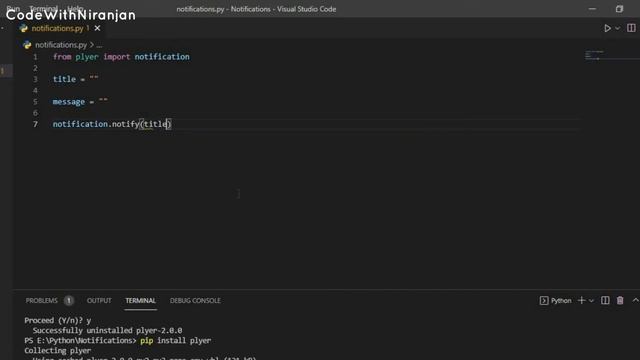Click the word 'plyer' on line 1
Viewport: 640px width, 360px height.
point(87,57)
